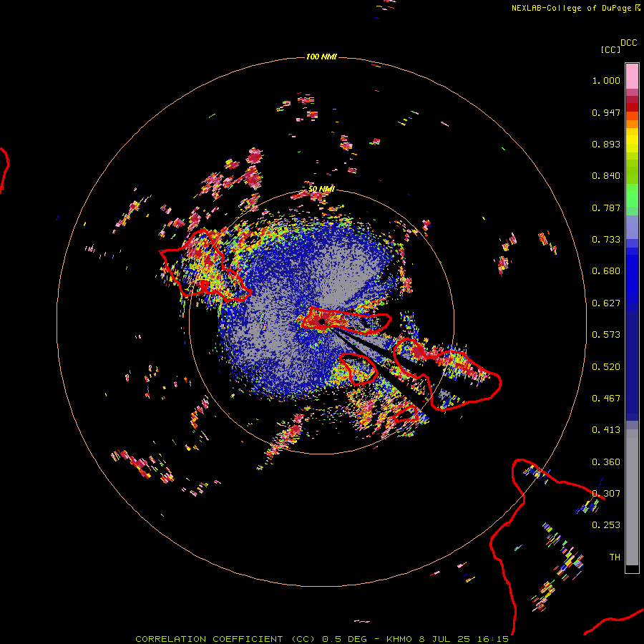
Task: Click the 0.253 color scale value
Action: click(606, 525)
